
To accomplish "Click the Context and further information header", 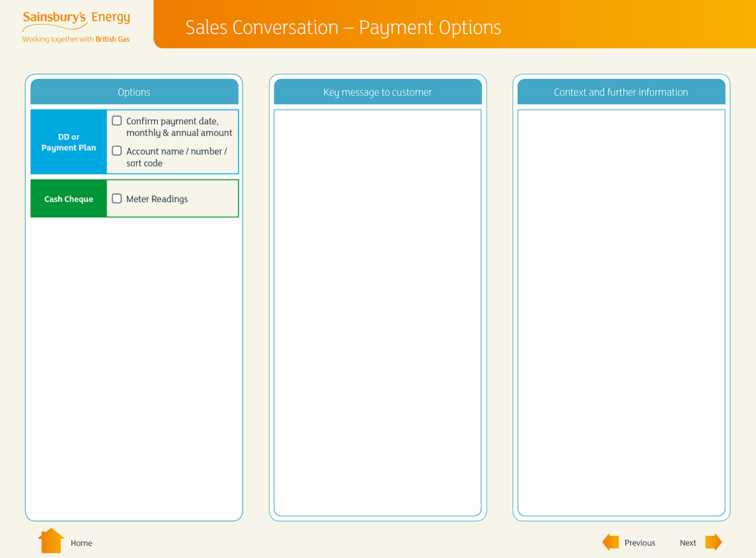I will [x=621, y=92].
